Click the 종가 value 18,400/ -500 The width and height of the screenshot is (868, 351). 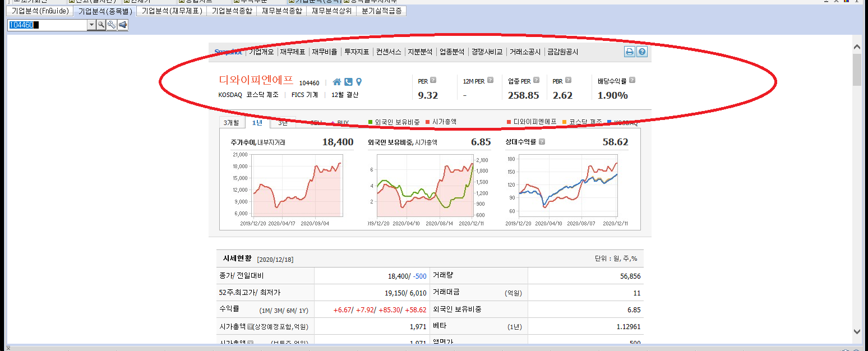(x=407, y=276)
